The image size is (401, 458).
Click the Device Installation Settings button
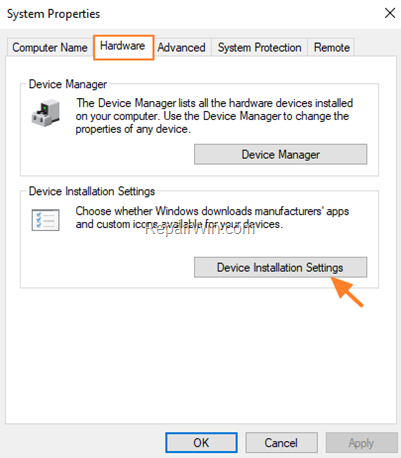(x=281, y=267)
